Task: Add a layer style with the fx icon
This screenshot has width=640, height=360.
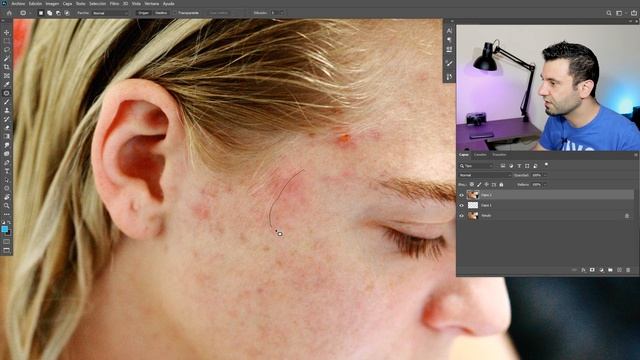Action: click(x=583, y=270)
